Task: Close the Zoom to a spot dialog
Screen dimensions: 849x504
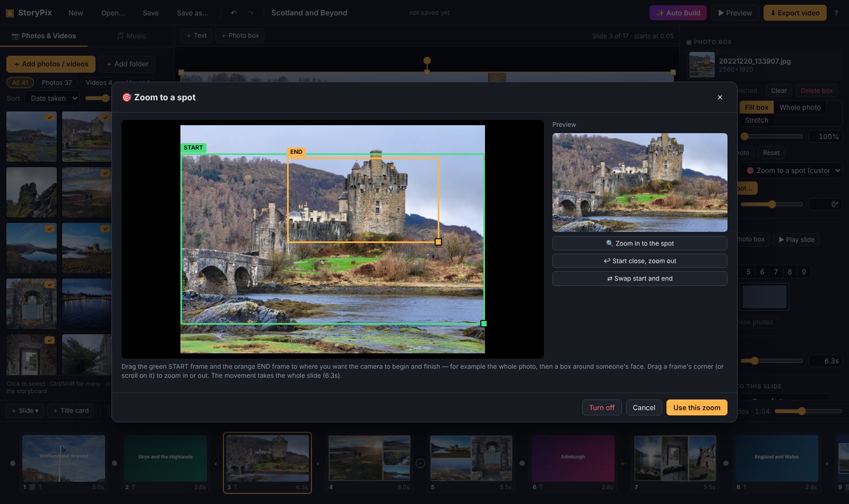Action: click(720, 97)
